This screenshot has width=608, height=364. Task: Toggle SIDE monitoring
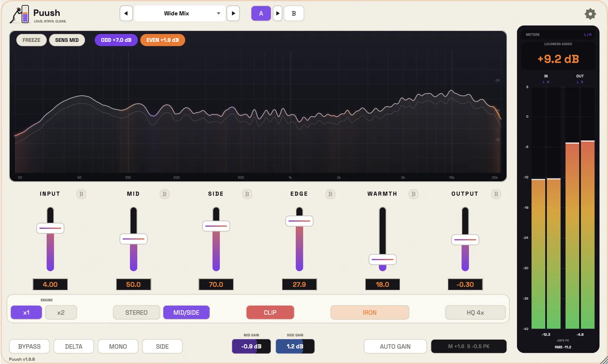(x=162, y=346)
